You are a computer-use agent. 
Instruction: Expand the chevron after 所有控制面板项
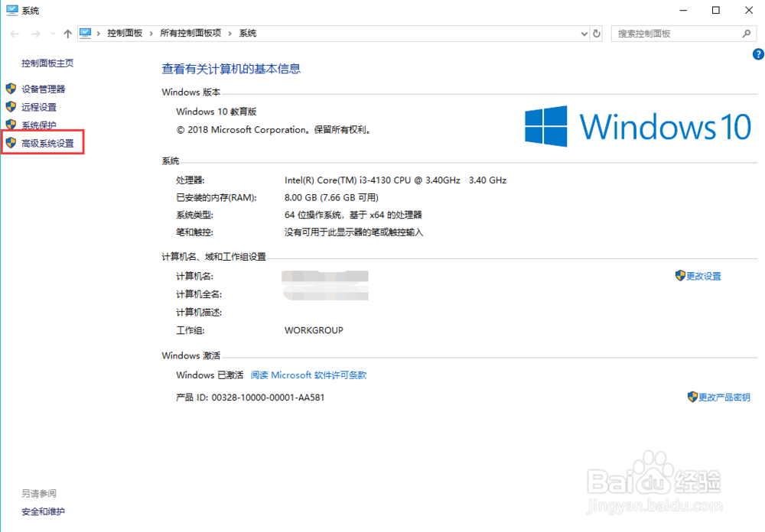(230, 33)
